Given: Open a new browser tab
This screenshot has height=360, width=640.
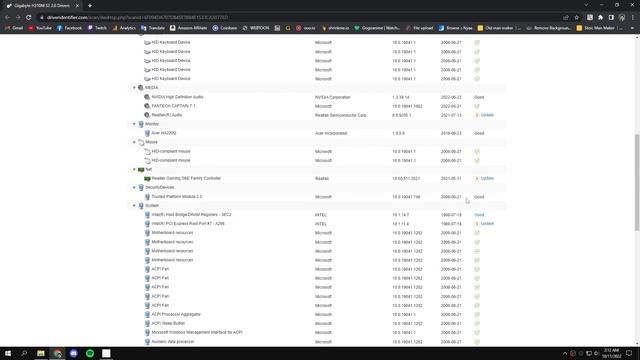Looking at the screenshot, I should click(x=90, y=6).
